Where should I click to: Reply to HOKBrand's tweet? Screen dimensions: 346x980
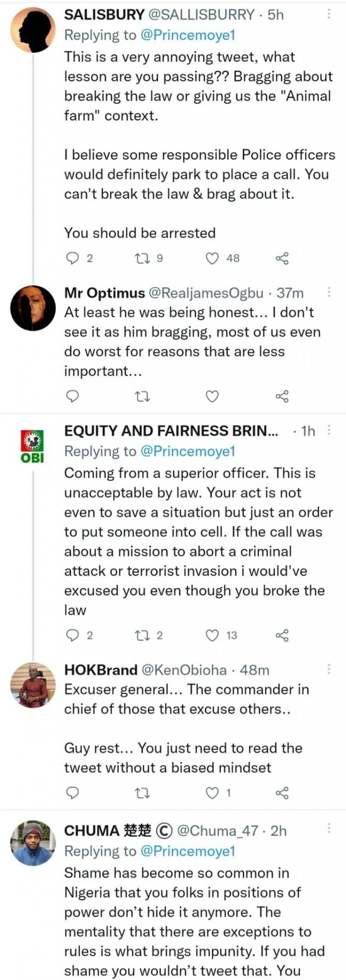tap(72, 793)
